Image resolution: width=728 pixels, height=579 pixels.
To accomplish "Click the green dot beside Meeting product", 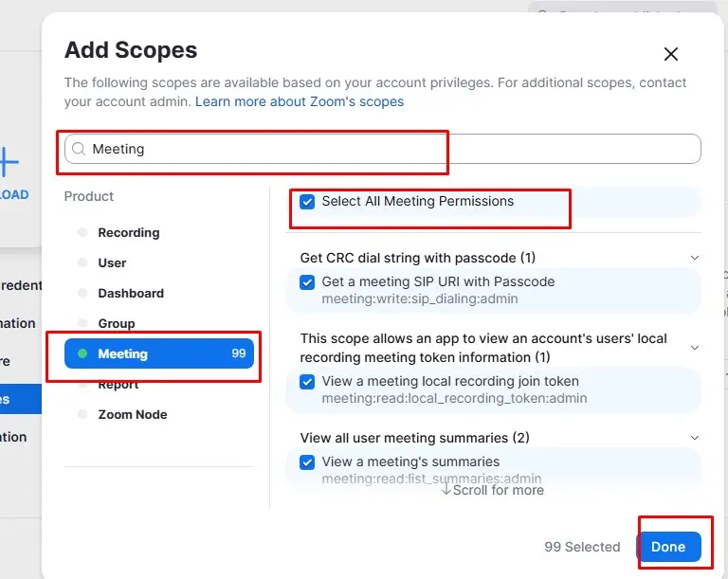I will click(x=82, y=353).
